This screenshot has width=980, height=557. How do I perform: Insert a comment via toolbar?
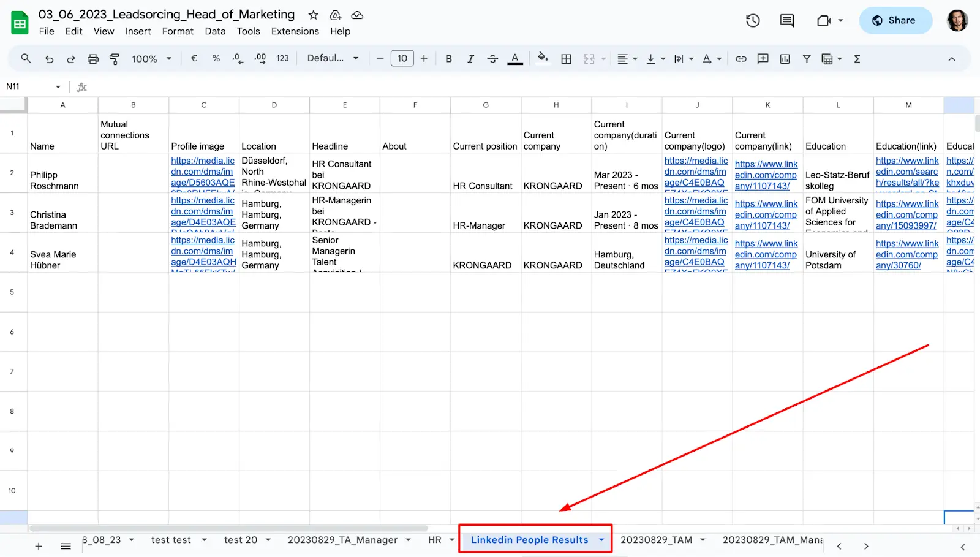[x=763, y=59]
